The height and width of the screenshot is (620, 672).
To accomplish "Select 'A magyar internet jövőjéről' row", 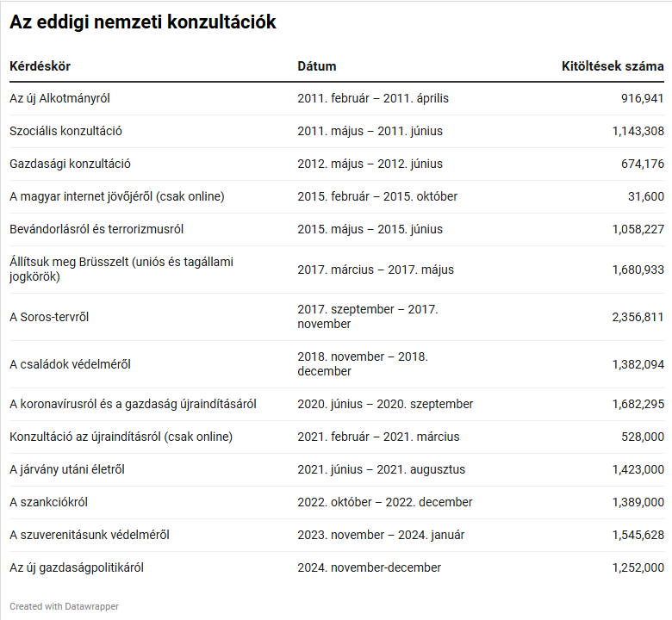I will tap(116, 196).
